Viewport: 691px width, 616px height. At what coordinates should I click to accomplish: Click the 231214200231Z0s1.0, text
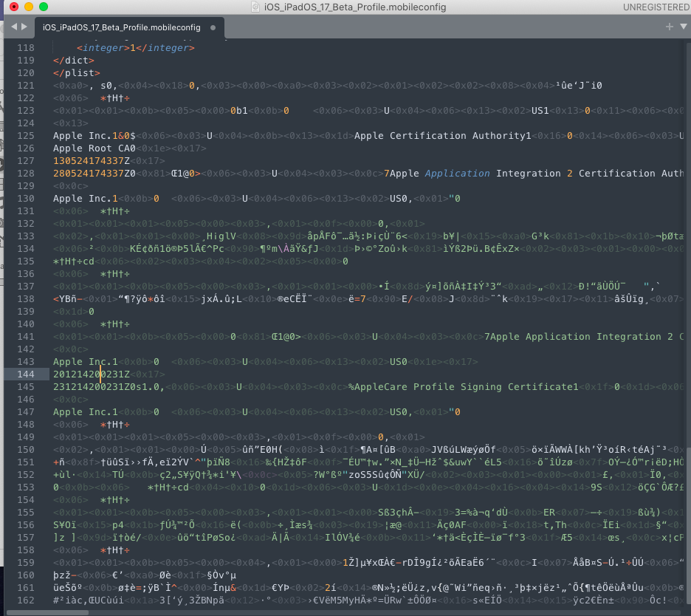109,387
